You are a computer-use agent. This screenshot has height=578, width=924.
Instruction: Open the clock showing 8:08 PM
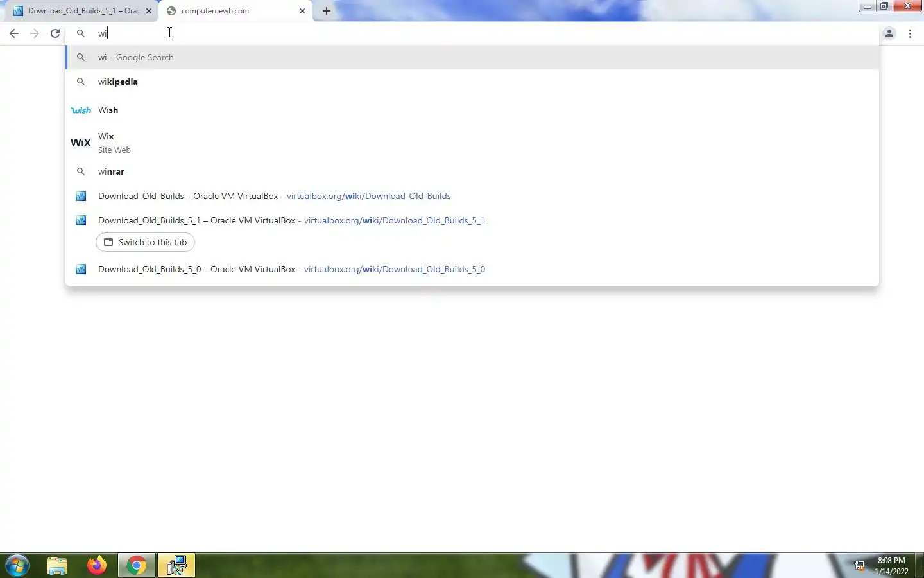[891, 566]
